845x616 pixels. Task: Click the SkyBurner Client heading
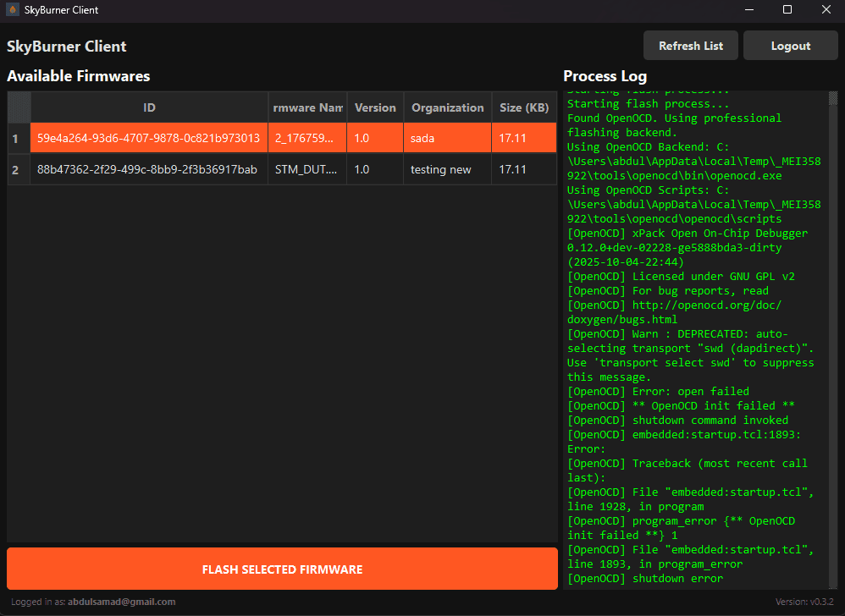coord(66,46)
